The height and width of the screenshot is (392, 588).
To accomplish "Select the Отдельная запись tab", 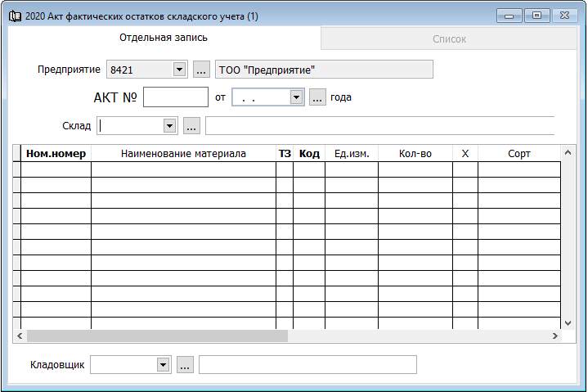I will tap(164, 38).
